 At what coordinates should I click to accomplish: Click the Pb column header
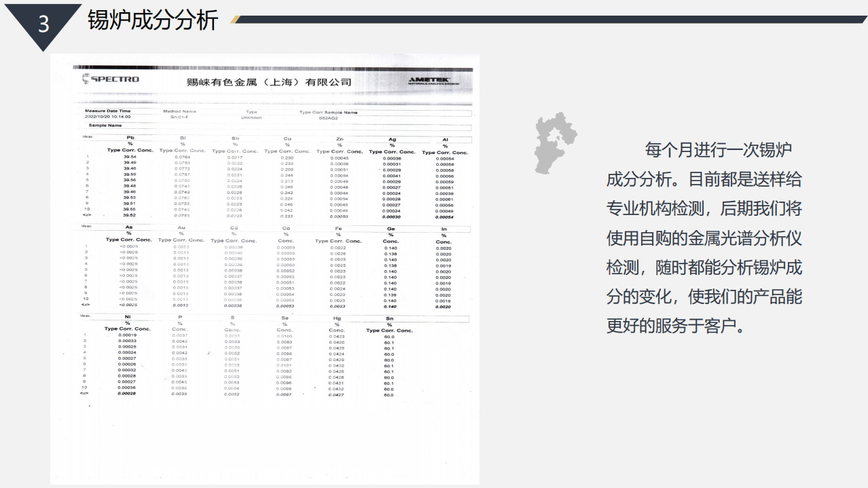[x=130, y=138]
